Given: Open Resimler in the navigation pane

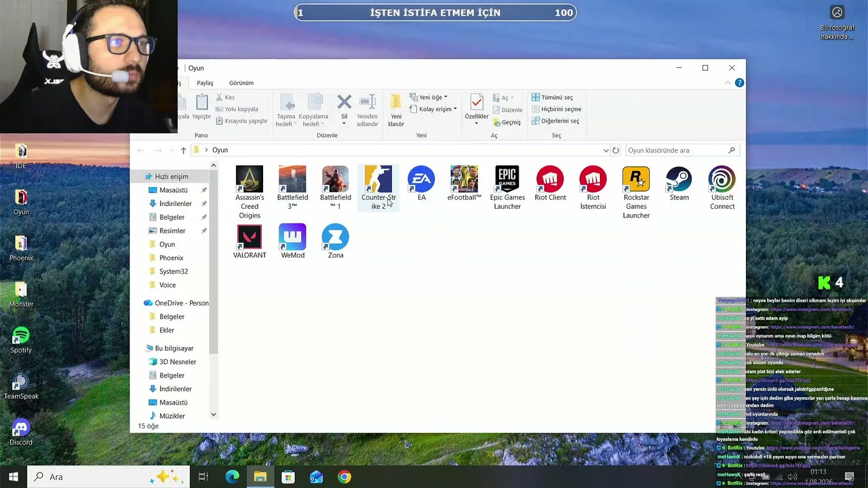Looking at the screenshot, I should (172, 230).
